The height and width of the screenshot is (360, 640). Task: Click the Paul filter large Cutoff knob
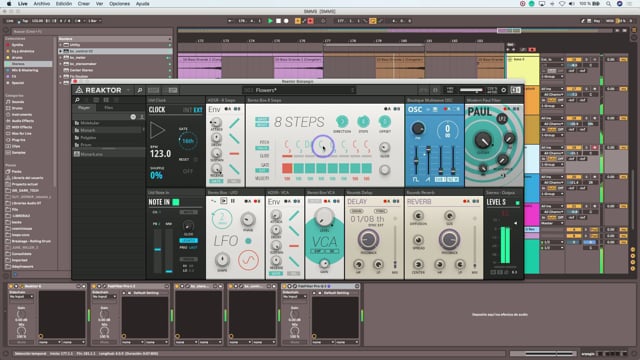483,140
